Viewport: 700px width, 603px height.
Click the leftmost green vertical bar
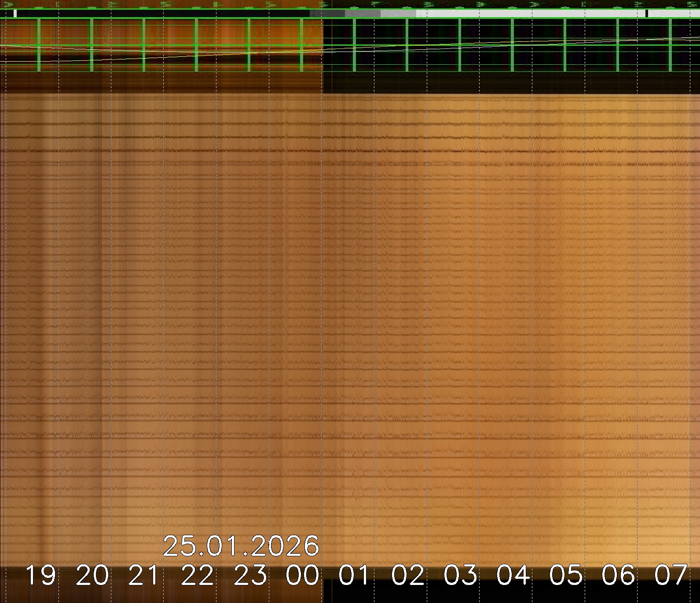[x=39, y=45]
